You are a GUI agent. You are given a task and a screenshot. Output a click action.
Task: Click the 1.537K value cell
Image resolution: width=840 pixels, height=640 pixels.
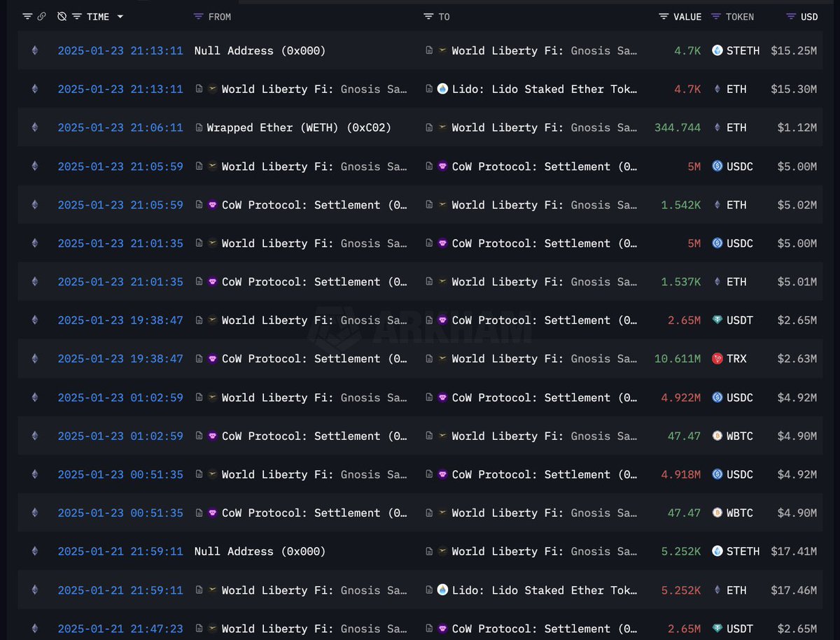coord(681,282)
